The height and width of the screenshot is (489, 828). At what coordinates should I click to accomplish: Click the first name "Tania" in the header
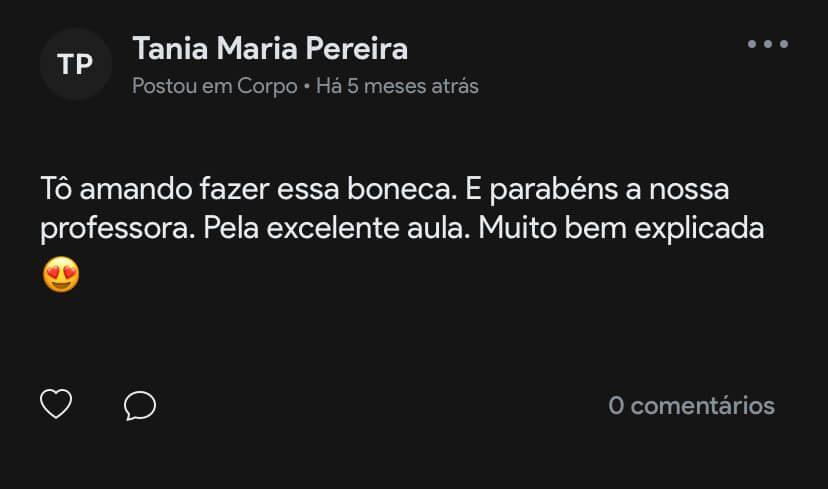(171, 49)
